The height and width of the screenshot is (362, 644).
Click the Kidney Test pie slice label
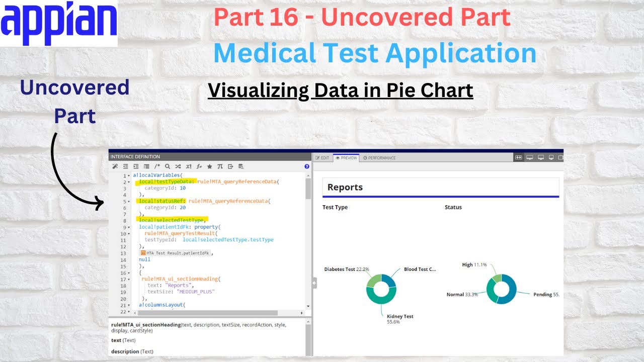[x=400, y=319]
